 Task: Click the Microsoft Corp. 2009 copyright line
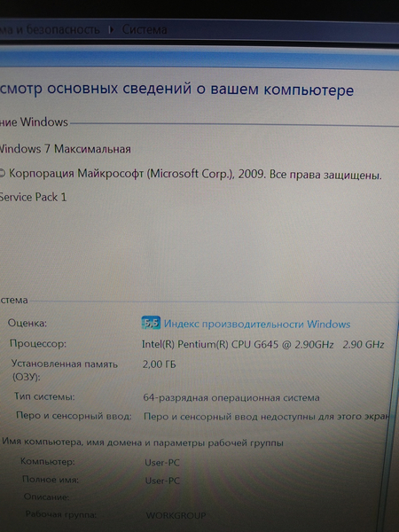coord(191,175)
